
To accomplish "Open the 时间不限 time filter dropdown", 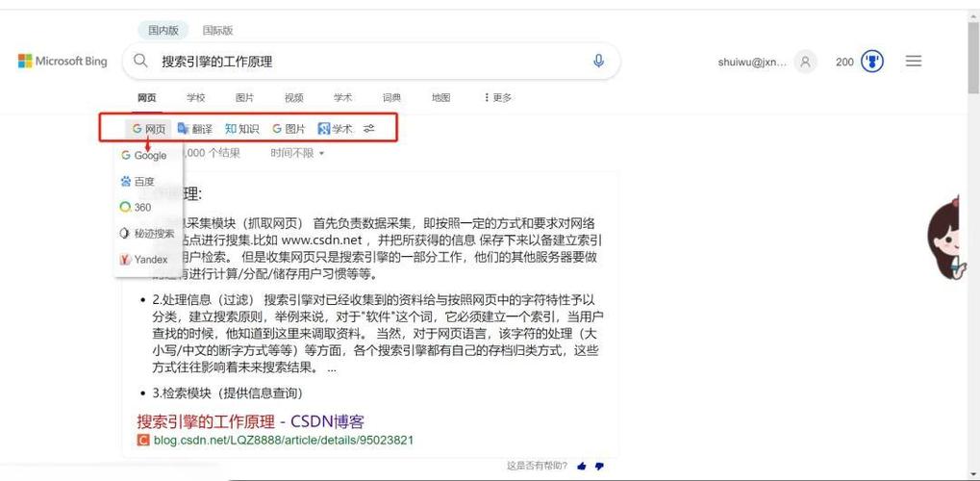I will click(x=297, y=153).
